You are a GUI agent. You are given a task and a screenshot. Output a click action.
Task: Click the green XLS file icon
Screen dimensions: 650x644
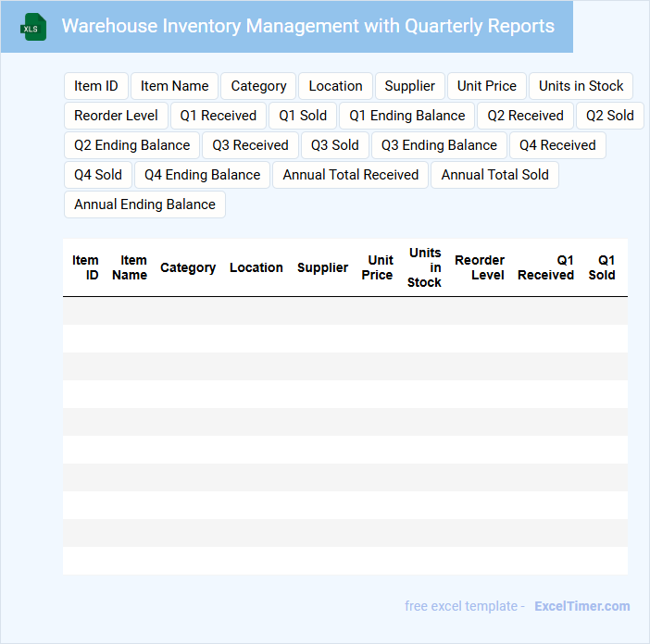(x=33, y=27)
